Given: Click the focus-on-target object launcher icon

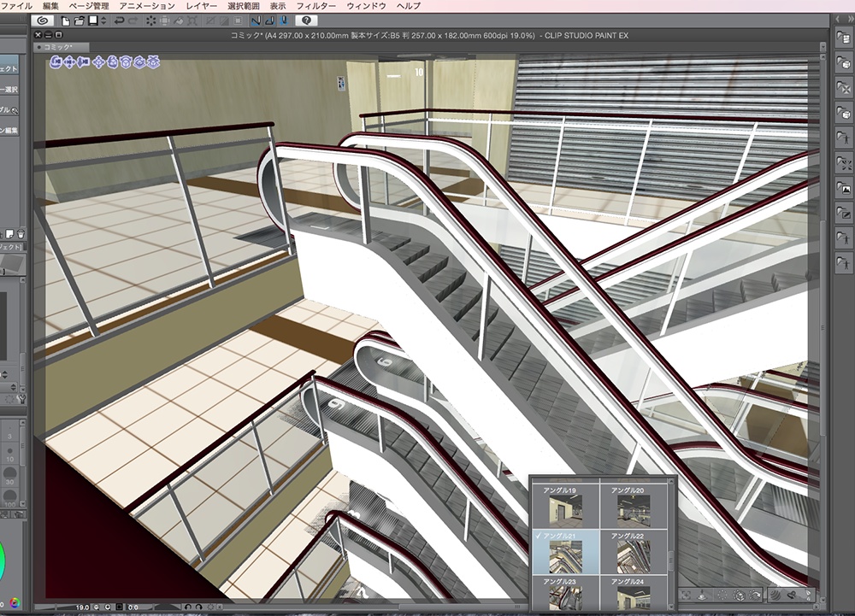Looking at the screenshot, I should click(687, 595).
